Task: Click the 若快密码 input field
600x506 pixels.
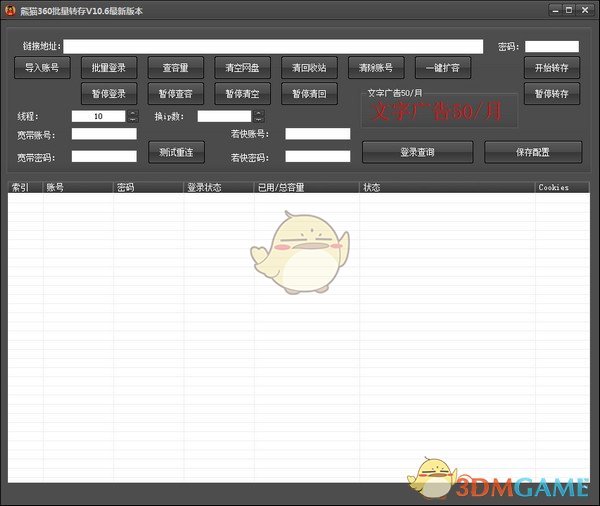Action: point(317,156)
